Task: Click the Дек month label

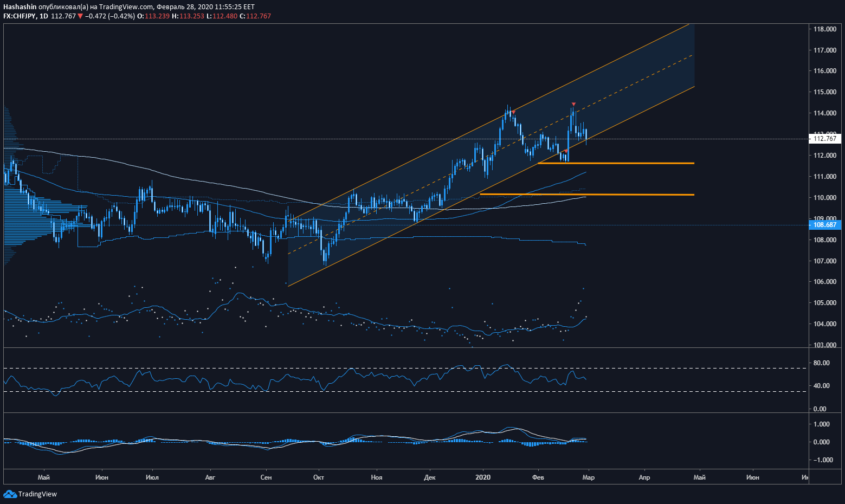Action: tap(430, 477)
